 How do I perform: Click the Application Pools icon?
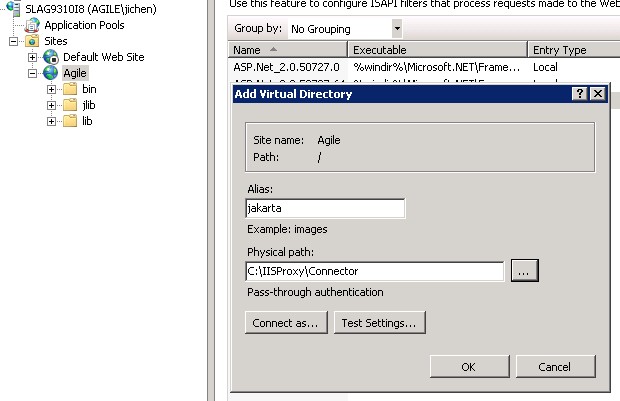[x=32, y=25]
